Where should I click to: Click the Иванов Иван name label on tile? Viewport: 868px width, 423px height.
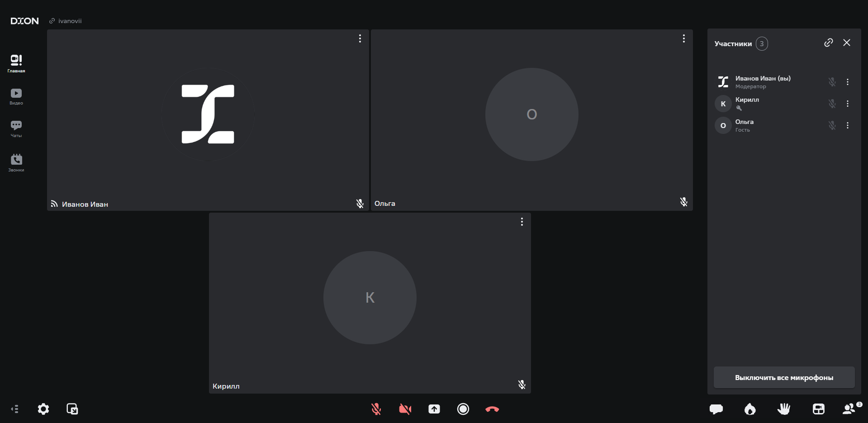coord(85,204)
